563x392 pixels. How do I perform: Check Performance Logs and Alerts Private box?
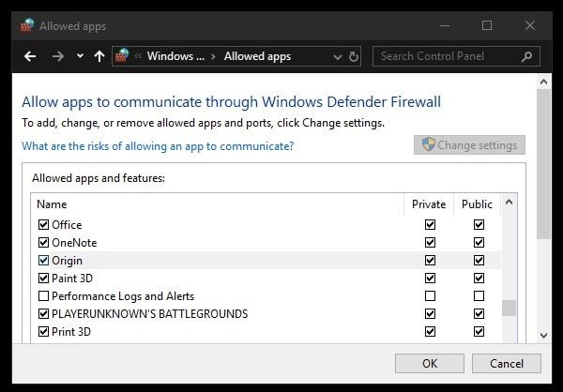pos(430,296)
